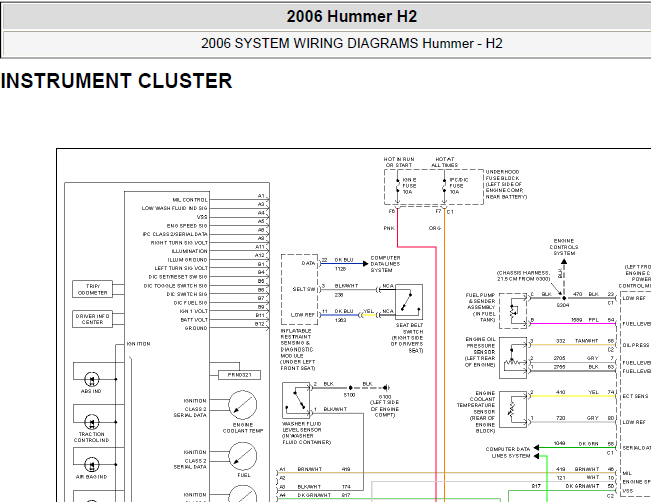
Task: Click the TRIP/ODOMETER box
Action: [92, 289]
